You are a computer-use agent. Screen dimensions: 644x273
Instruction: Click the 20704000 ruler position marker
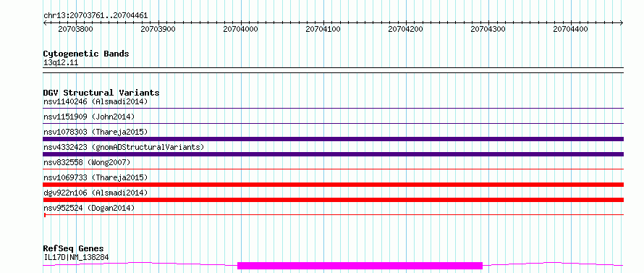[241, 29]
